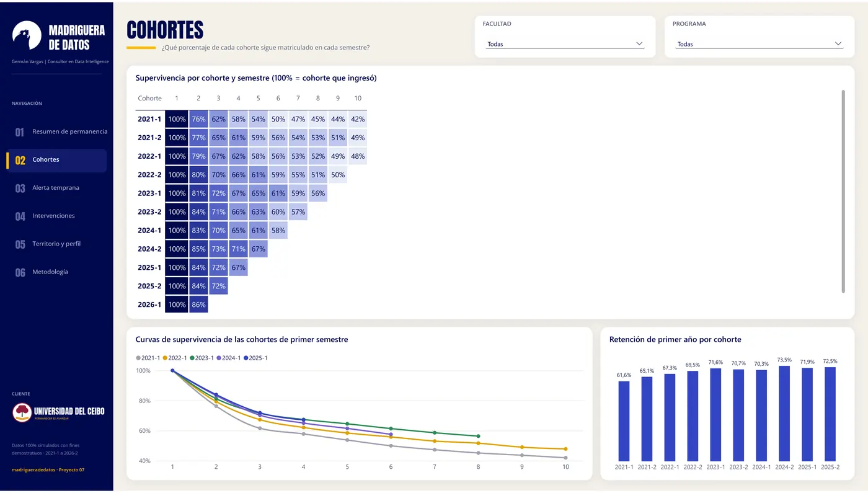Screen dimensions: 868x493
Task: Select the 2025-1 legend marker
Action: [246, 358]
